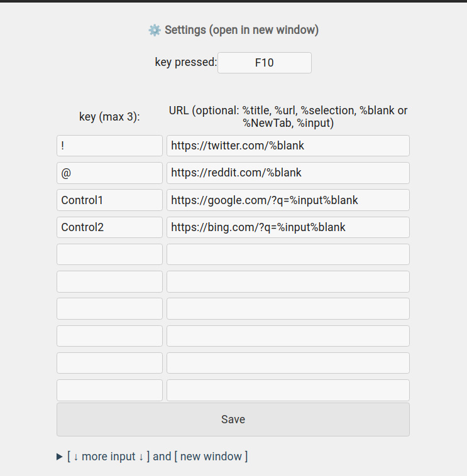The image size is (467, 476).
Task: Click the key pressed field showing F10
Action: tap(264, 63)
